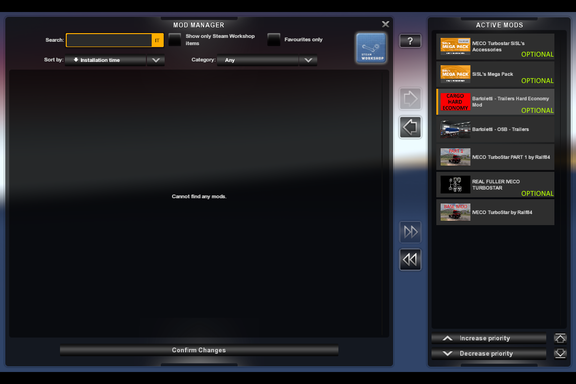Click the Category dropdown arrow

[308, 60]
